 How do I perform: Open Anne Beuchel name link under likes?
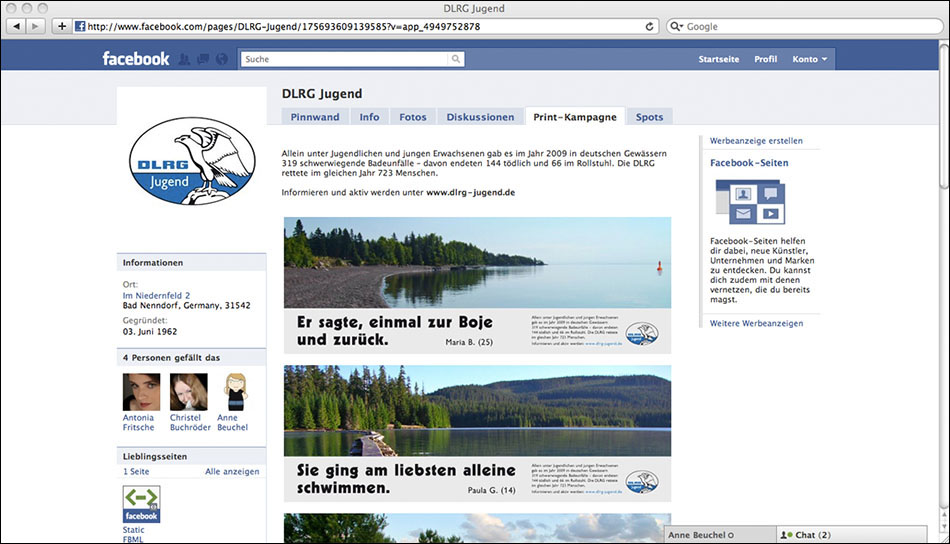click(233, 422)
